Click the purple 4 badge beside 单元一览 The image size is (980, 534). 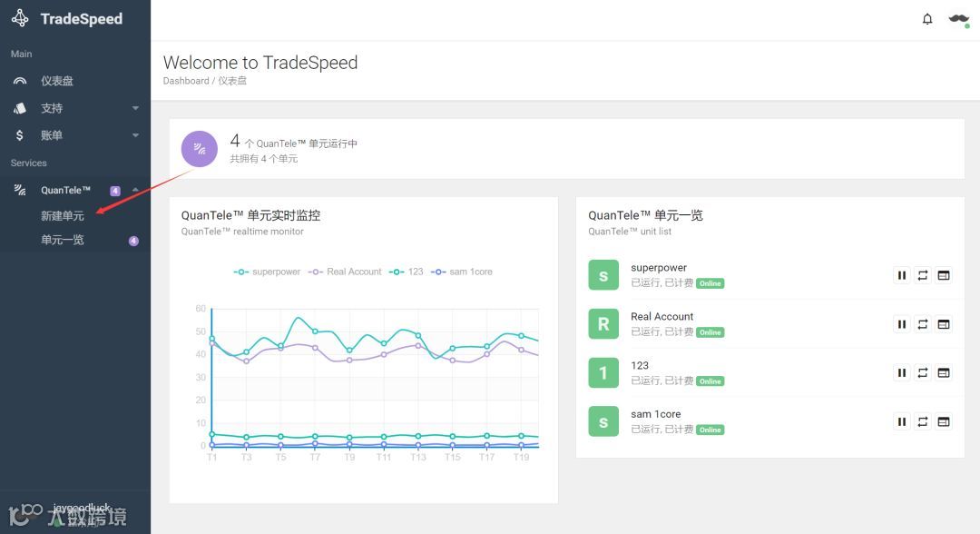[133, 241]
